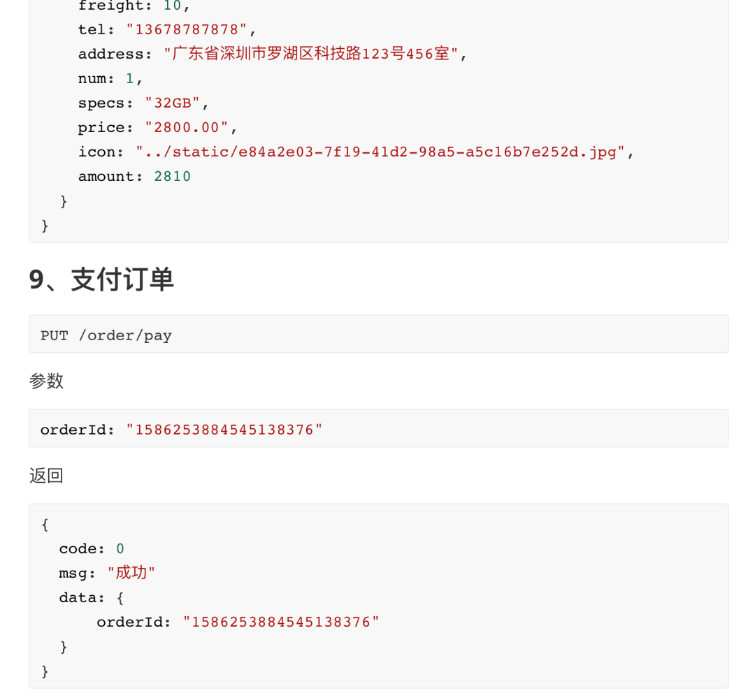Viewport: 755px width, 700px height.
Task: Click the "code: 0" line
Action: [x=92, y=548]
